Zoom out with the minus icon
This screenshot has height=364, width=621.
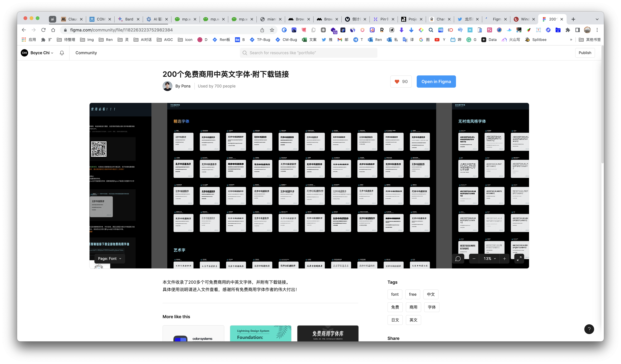point(474,259)
